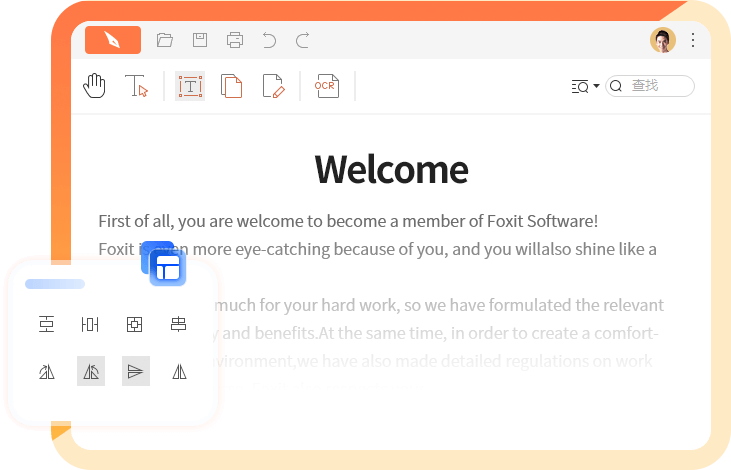Save the document using the floppy disk icon
This screenshot has height=470, width=731.
(200, 40)
